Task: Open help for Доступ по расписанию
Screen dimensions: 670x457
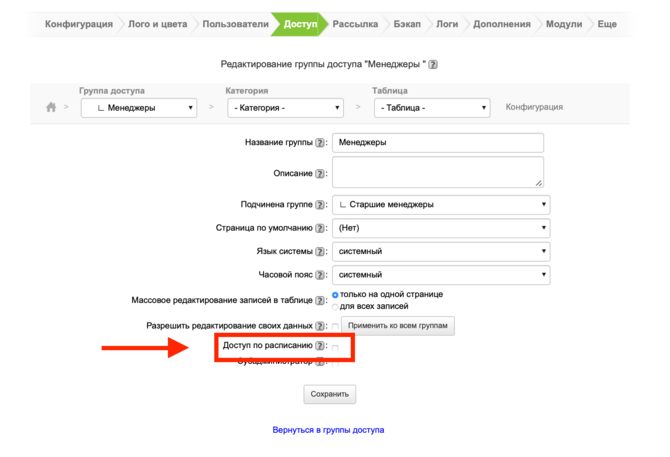Action: click(x=320, y=346)
